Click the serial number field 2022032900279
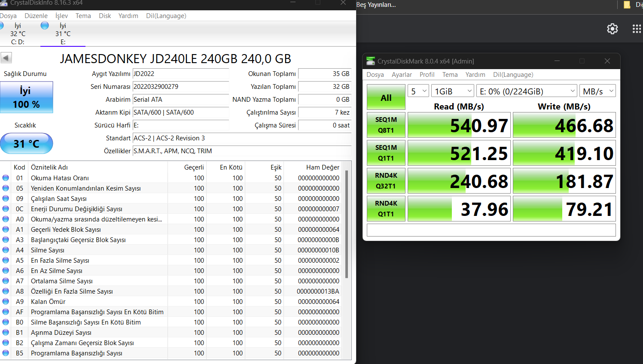This screenshot has height=364, width=643. coord(181,87)
